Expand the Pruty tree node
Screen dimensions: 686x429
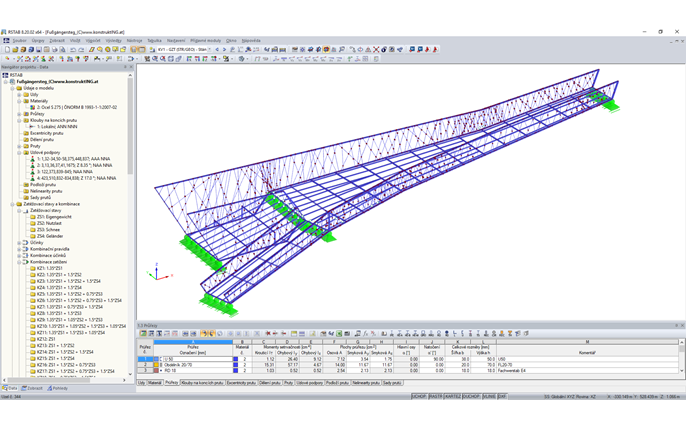coord(19,146)
